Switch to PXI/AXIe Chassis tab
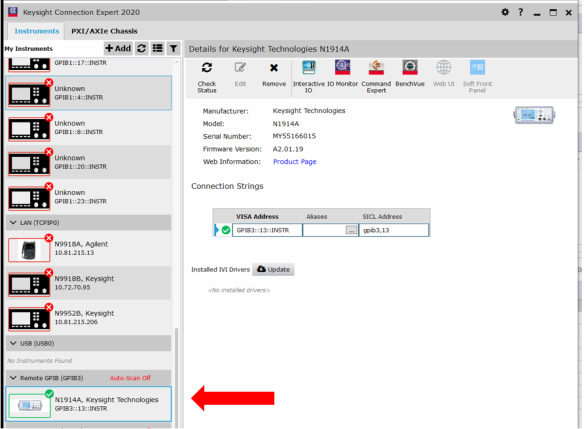 click(104, 31)
